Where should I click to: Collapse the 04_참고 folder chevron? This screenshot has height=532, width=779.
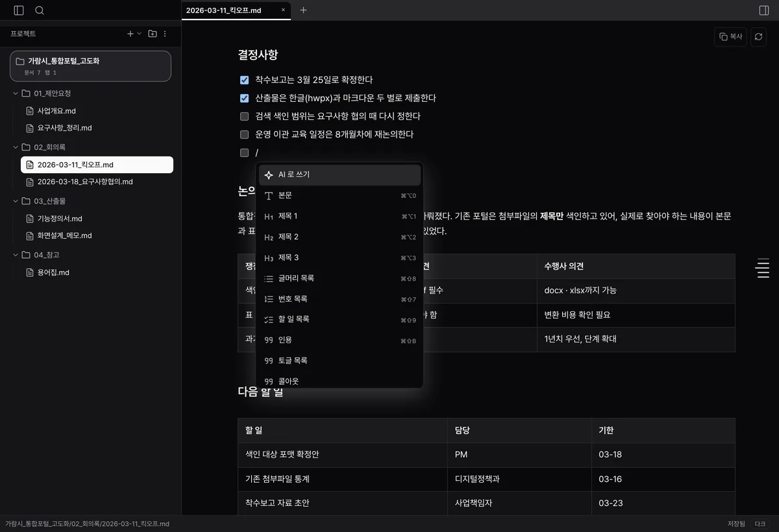tap(16, 255)
